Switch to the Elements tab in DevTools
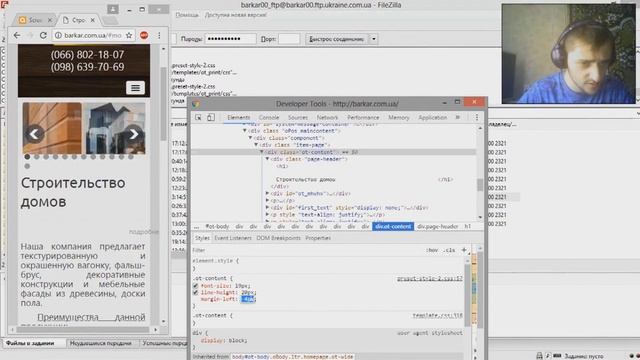Screen dimensions: 640x360 [238, 118]
